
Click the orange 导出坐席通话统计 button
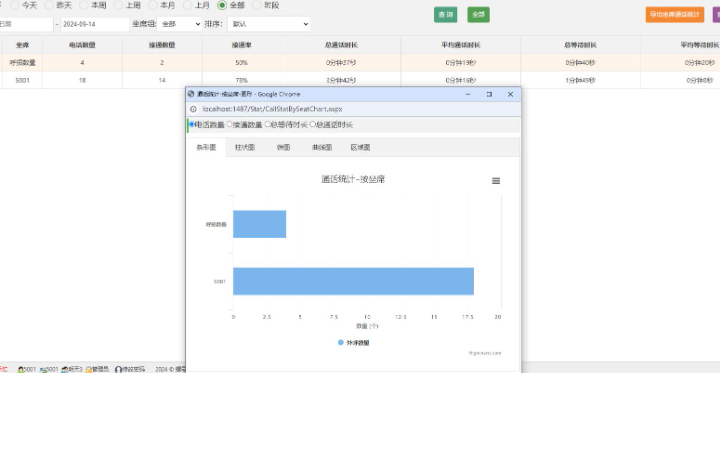click(x=675, y=15)
